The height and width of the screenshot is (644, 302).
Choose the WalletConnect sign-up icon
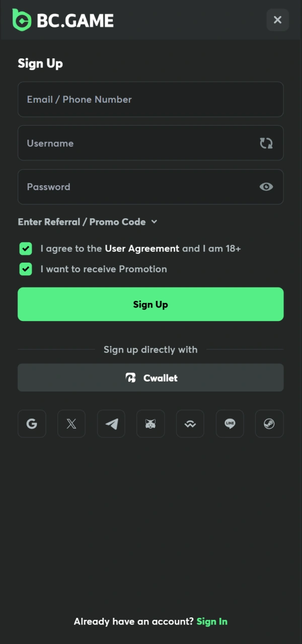190,424
